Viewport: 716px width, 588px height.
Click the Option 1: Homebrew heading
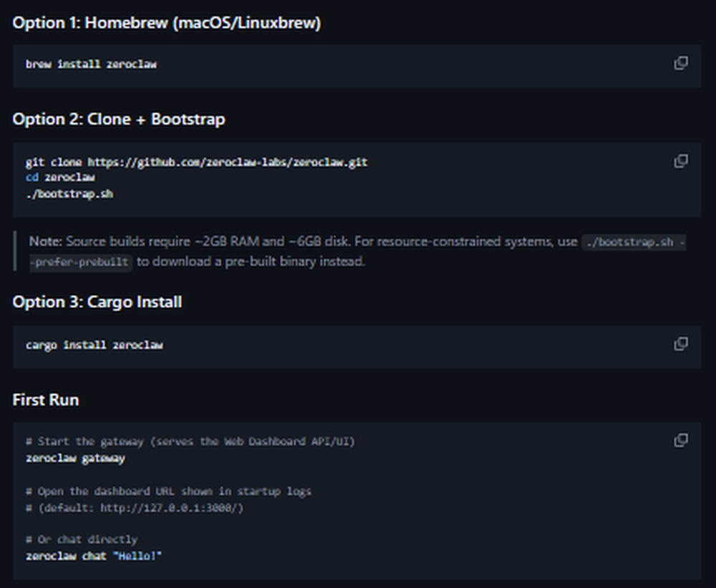tap(166, 22)
